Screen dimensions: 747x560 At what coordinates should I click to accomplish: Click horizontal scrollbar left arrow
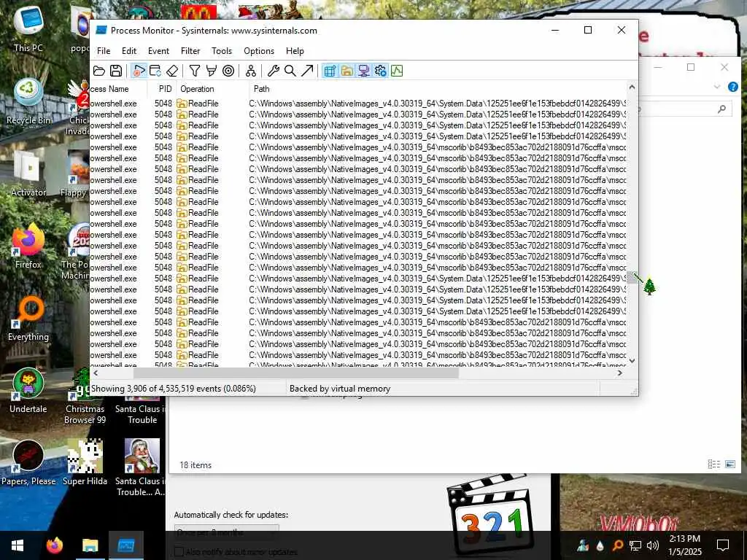pos(96,373)
